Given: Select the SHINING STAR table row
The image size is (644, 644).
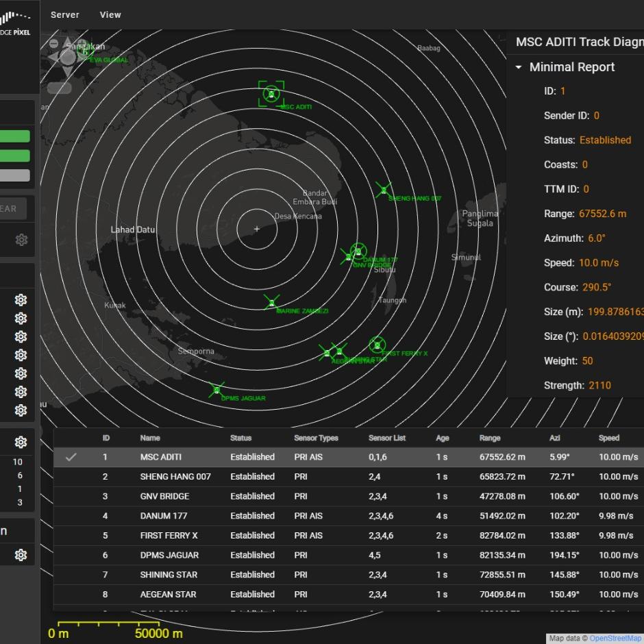Looking at the screenshot, I should pos(349,575).
